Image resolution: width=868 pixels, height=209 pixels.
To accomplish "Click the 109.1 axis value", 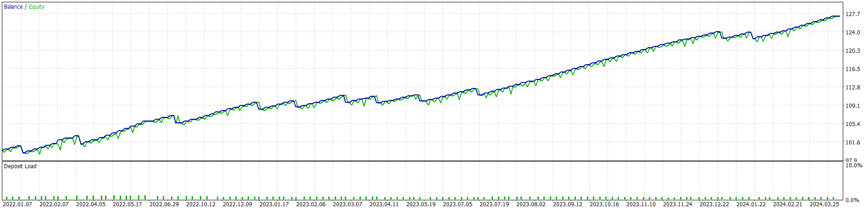I will click(853, 106).
